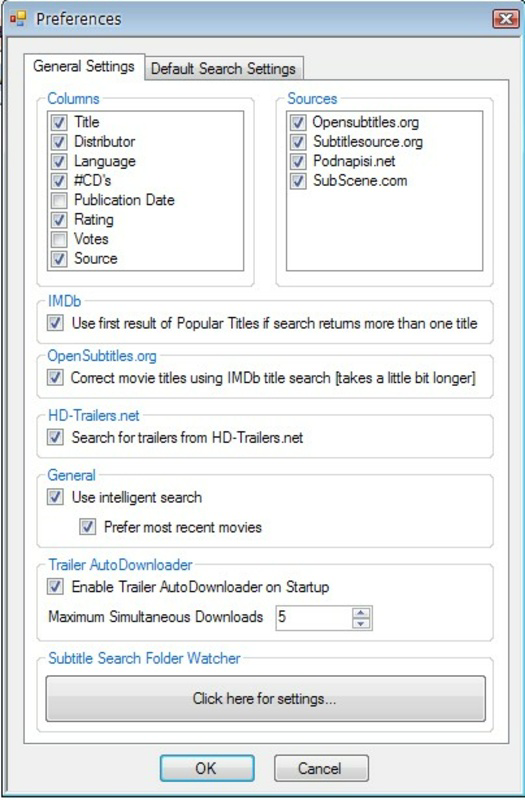Click the Maximum Simultaneous Downloads label

[156, 617]
